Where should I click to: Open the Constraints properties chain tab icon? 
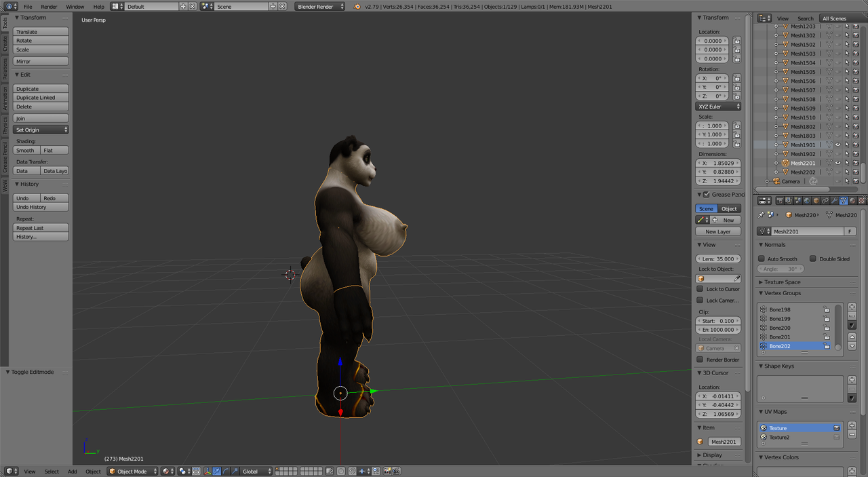click(x=825, y=201)
